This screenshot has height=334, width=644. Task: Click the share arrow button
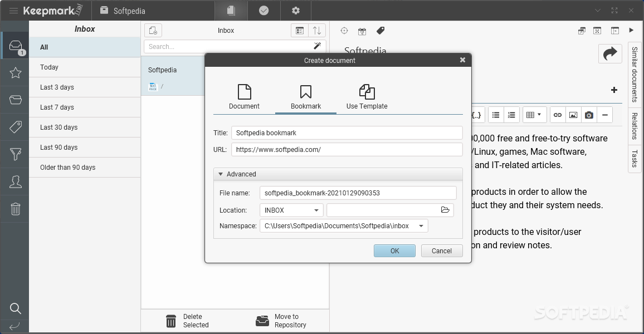pyautogui.click(x=610, y=54)
